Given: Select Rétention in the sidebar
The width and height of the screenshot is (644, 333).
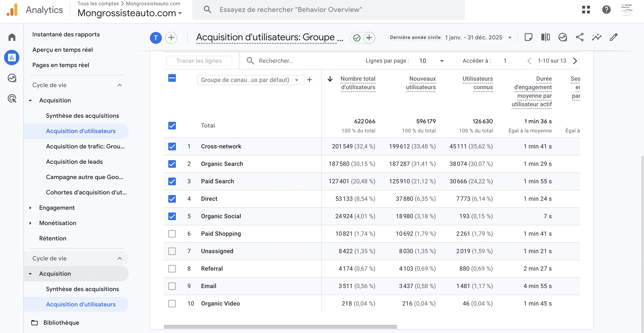Looking at the screenshot, I should pos(53,238).
